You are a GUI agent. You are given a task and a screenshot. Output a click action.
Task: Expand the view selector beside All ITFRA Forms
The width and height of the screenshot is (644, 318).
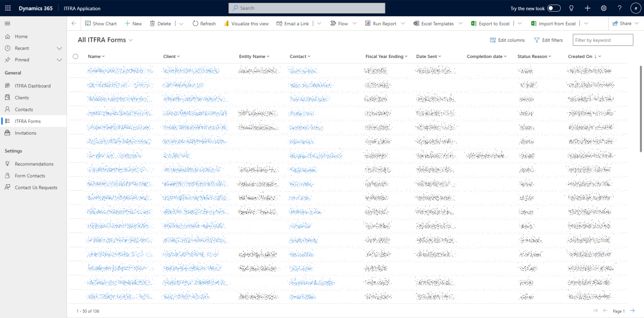[x=131, y=39]
